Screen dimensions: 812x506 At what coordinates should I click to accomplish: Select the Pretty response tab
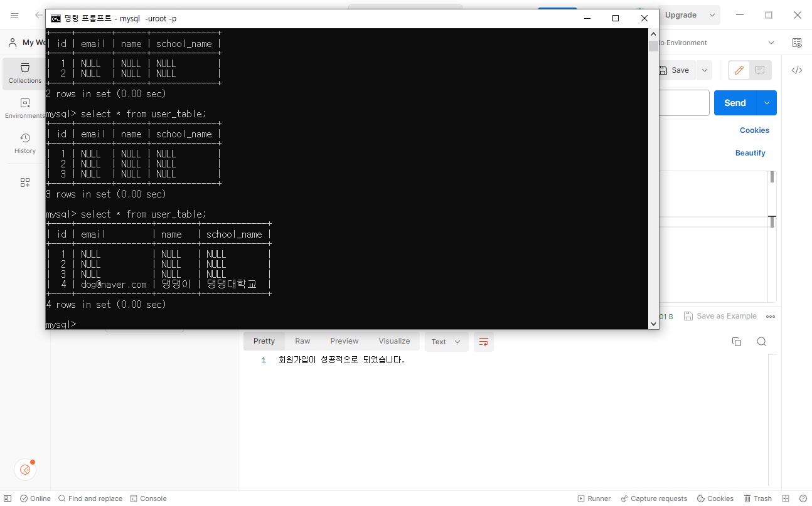264,341
